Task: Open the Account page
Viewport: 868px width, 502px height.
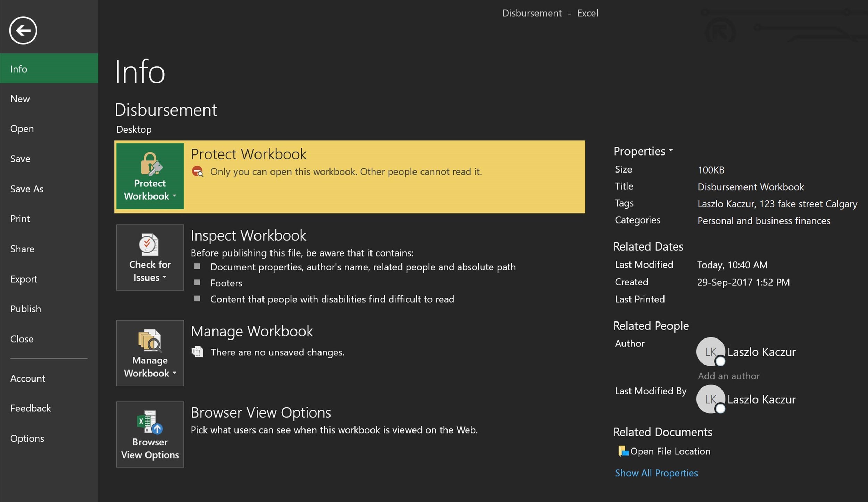Action: pyautogui.click(x=49, y=378)
